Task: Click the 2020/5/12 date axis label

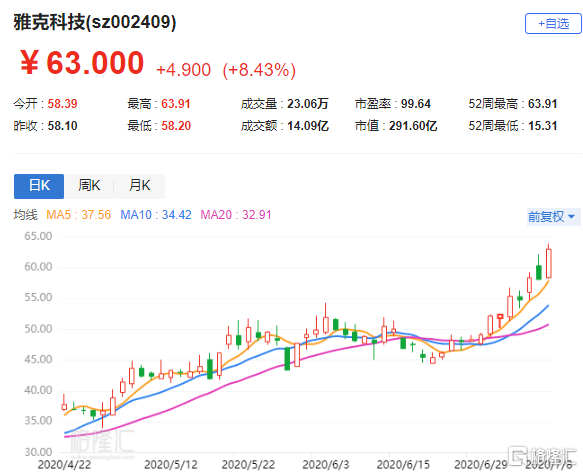Action: tap(171, 465)
